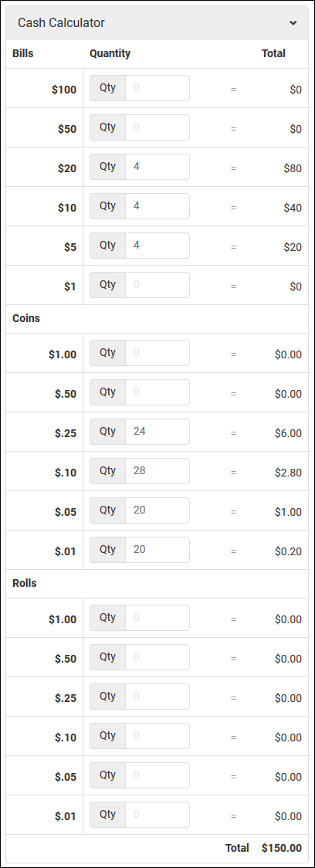Focus the $.01 rolls quantity field
Viewport: 315px width, 868px height.
(x=157, y=814)
